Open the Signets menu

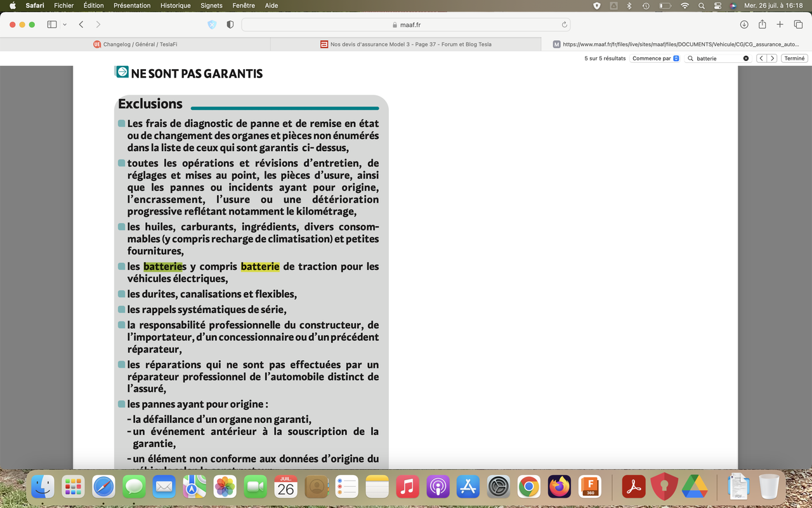pyautogui.click(x=211, y=6)
